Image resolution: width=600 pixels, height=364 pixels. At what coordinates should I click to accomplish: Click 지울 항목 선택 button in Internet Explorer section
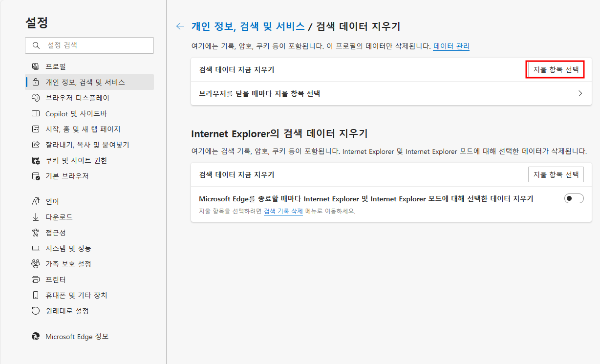pos(556,174)
